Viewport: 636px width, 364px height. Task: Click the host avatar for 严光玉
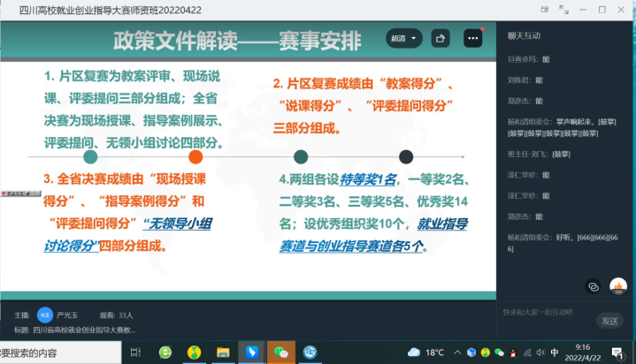tap(45, 314)
